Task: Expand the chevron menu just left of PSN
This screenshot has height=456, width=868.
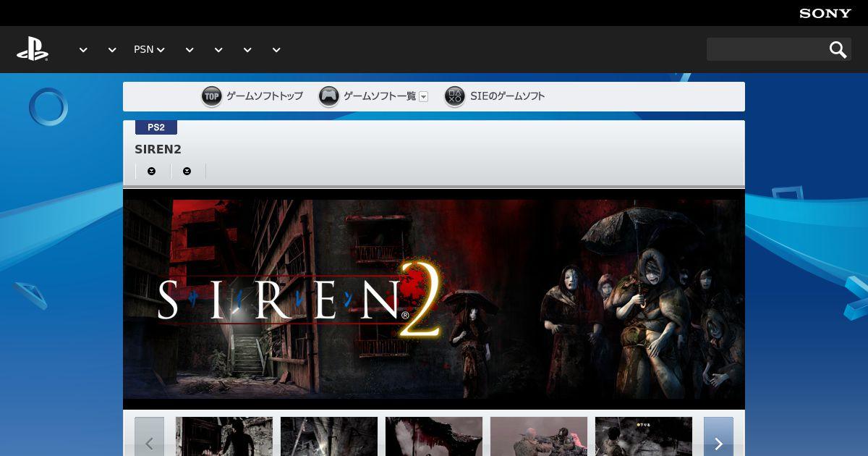Action: (x=112, y=50)
